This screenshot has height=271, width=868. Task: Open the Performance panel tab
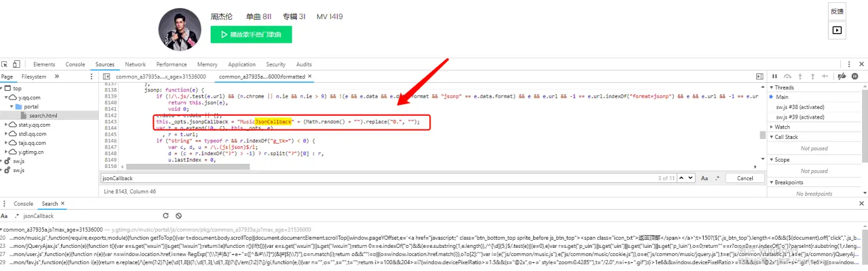[x=171, y=64]
